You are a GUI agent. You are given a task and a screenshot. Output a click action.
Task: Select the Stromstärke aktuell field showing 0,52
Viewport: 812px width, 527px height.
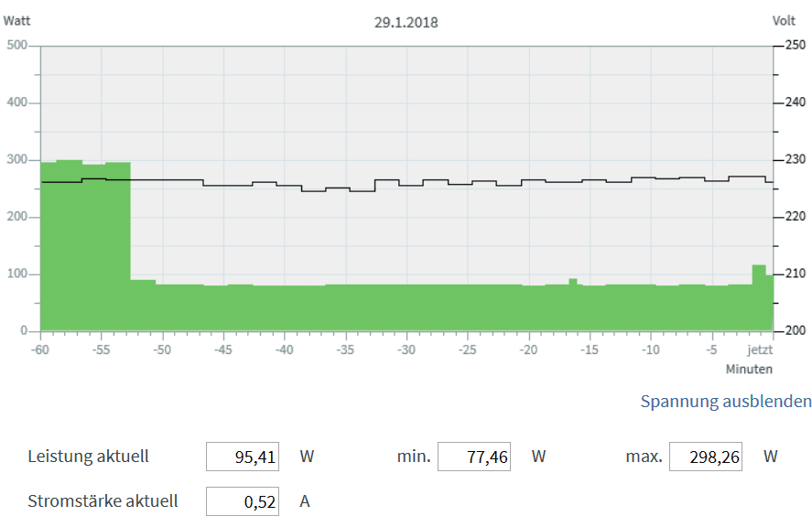(243, 501)
